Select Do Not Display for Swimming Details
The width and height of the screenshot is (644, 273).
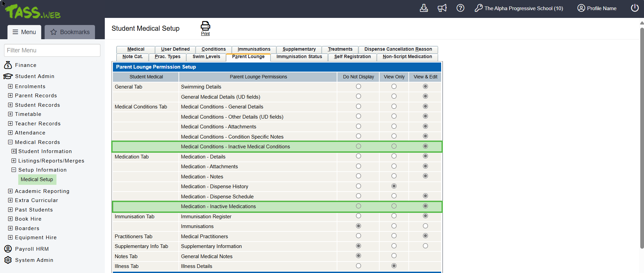[358, 86]
